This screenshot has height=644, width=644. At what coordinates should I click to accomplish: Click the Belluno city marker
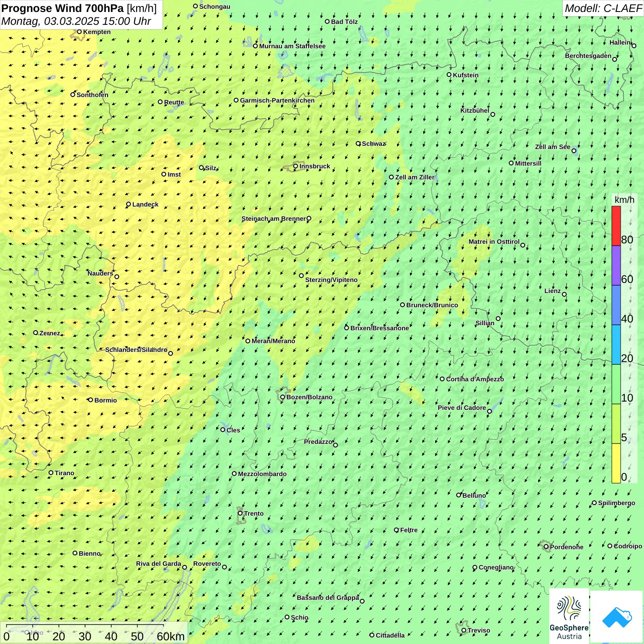coord(459,495)
